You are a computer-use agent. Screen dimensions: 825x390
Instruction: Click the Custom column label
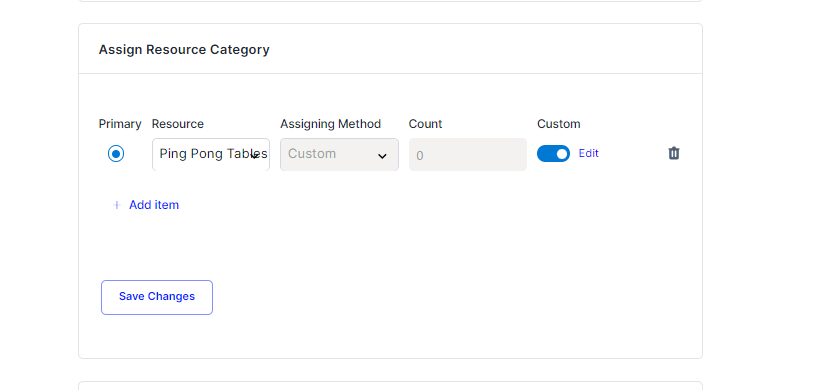[558, 124]
